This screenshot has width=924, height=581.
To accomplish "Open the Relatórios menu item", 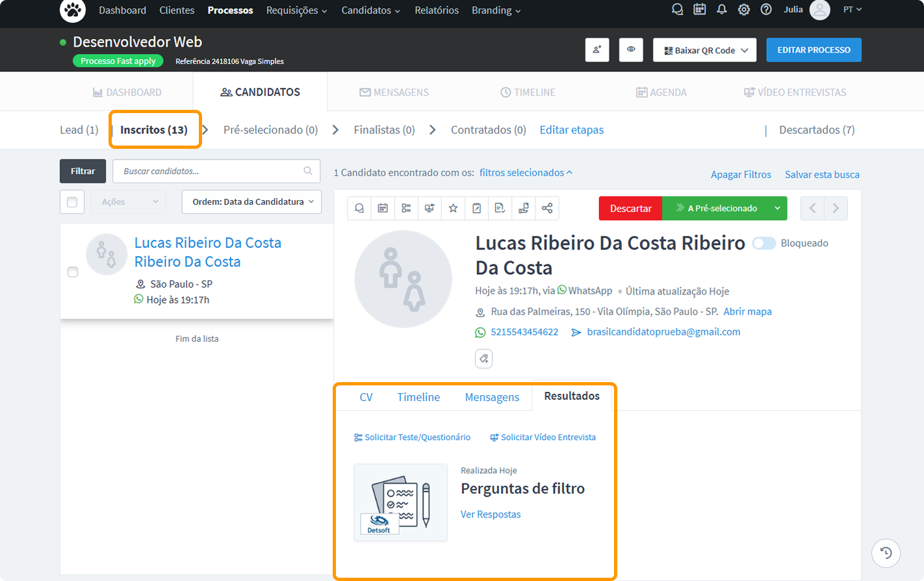I will (x=437, y=10).
